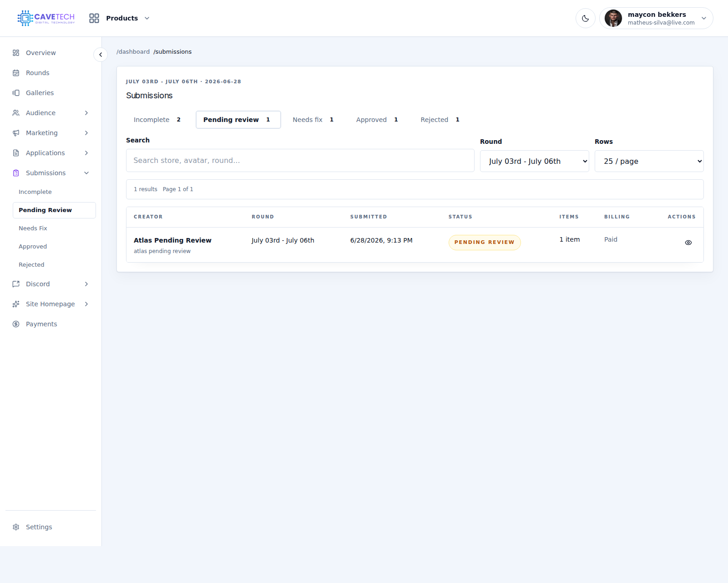Click the Galleries icon in the sidebar
Image resolution: width=728 pixels, height=583 pixels.
(x=16, y=93)
